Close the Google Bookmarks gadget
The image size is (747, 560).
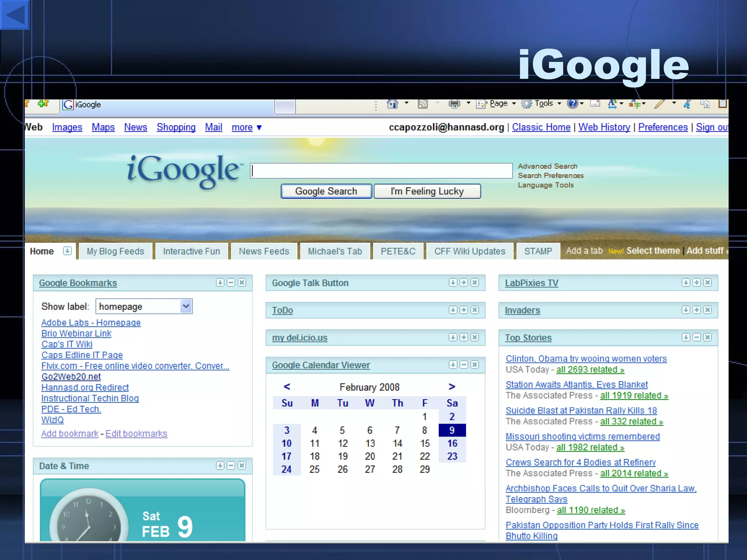click(x=242, y=283)
